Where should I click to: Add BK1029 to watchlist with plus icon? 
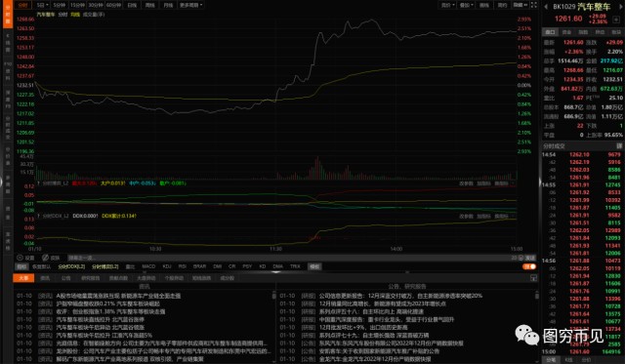(x=616, y=20)
